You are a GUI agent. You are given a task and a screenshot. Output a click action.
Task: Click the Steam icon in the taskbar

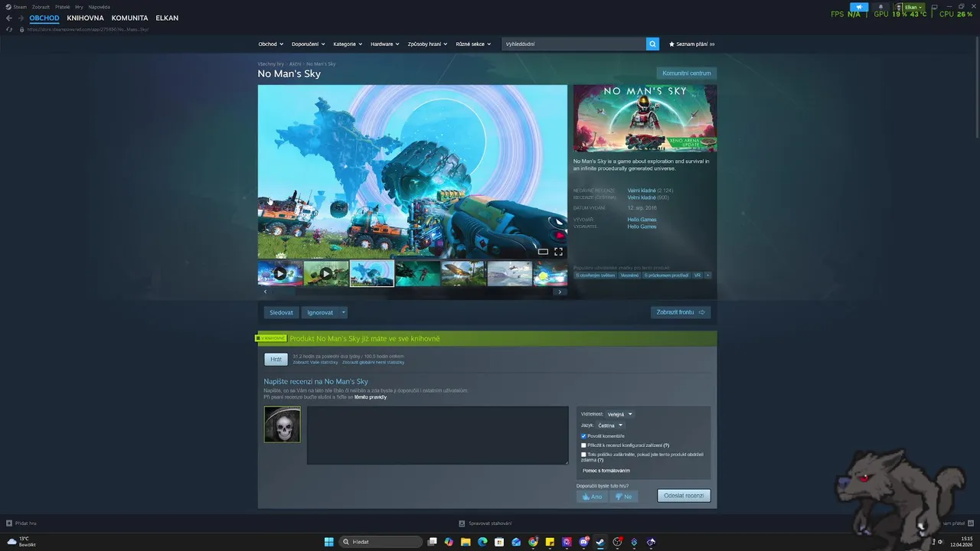click(x=600, y=542)
